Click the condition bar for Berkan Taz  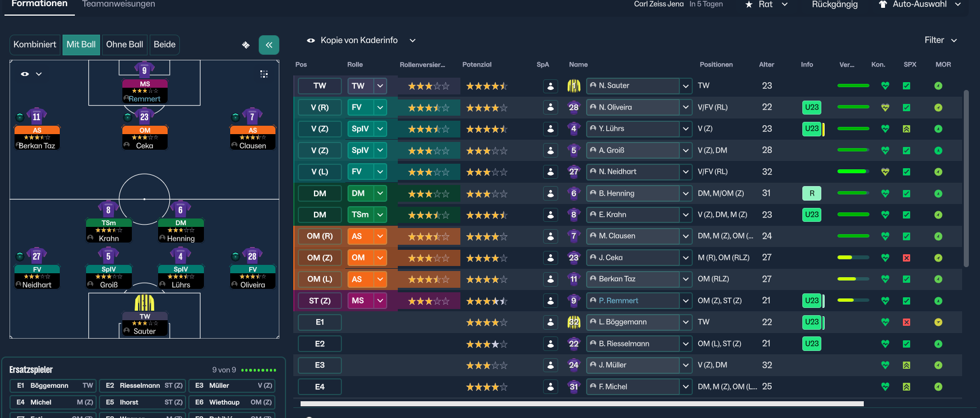coord(853,279)
